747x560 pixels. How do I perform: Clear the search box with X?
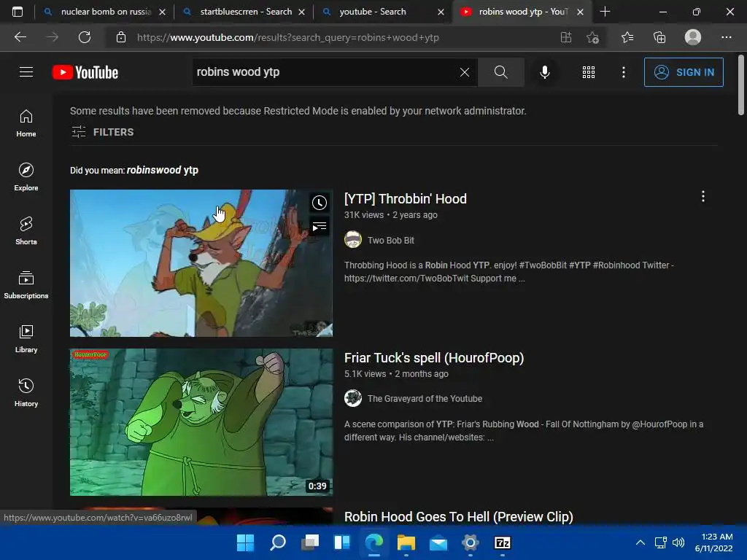coord(465,72)
